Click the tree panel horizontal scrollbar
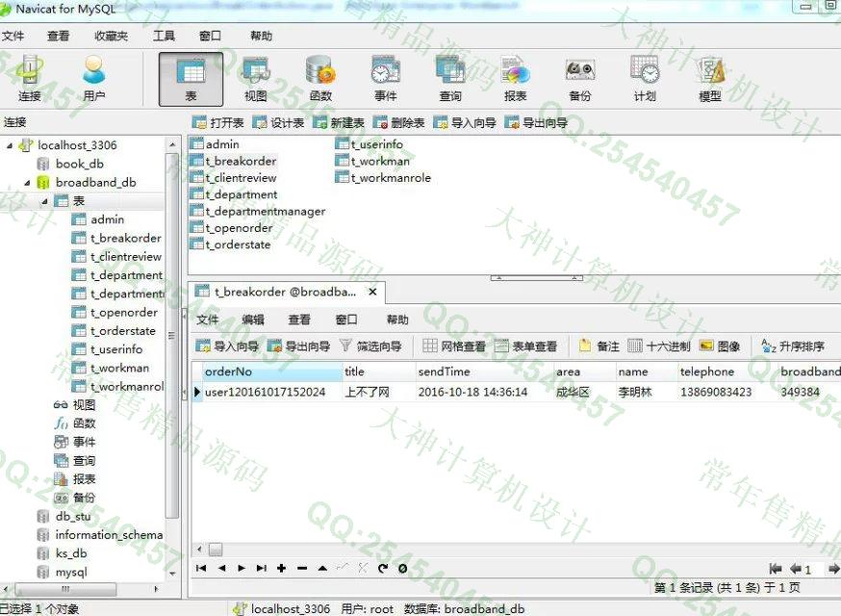 point(65,589)
